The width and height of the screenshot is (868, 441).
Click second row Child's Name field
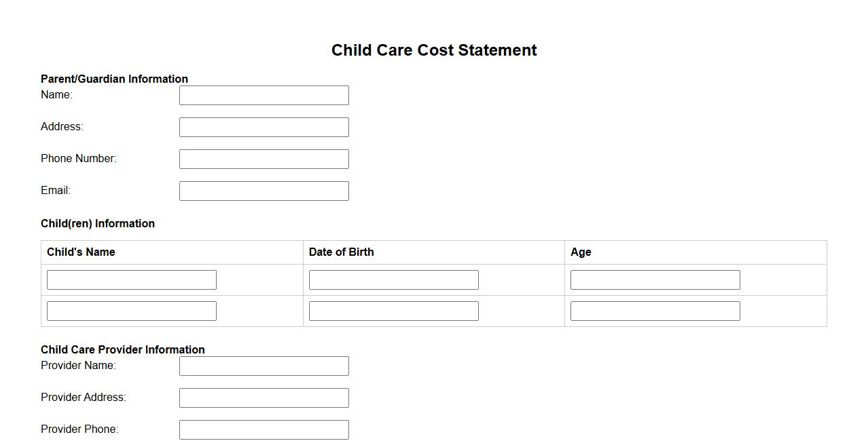pos(131,311)
